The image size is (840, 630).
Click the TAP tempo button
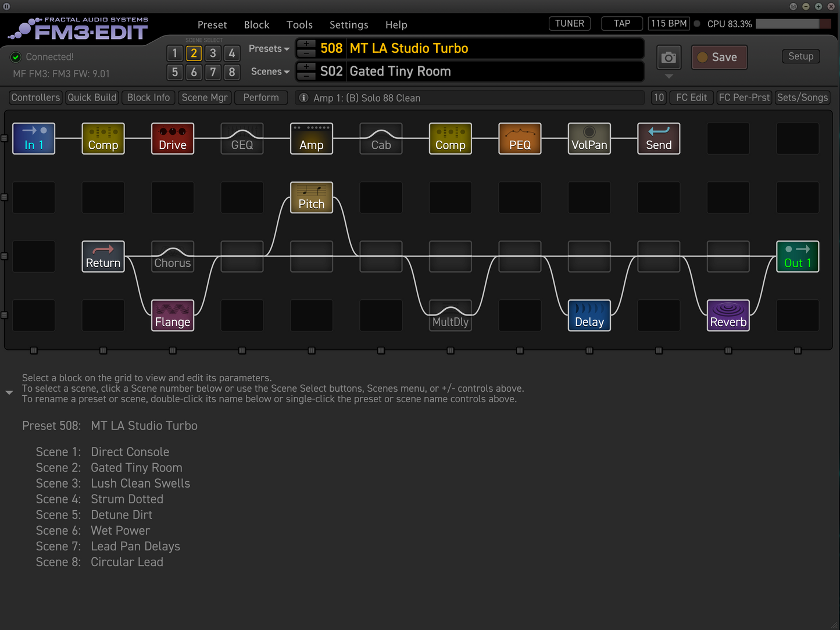pos(622,24)
